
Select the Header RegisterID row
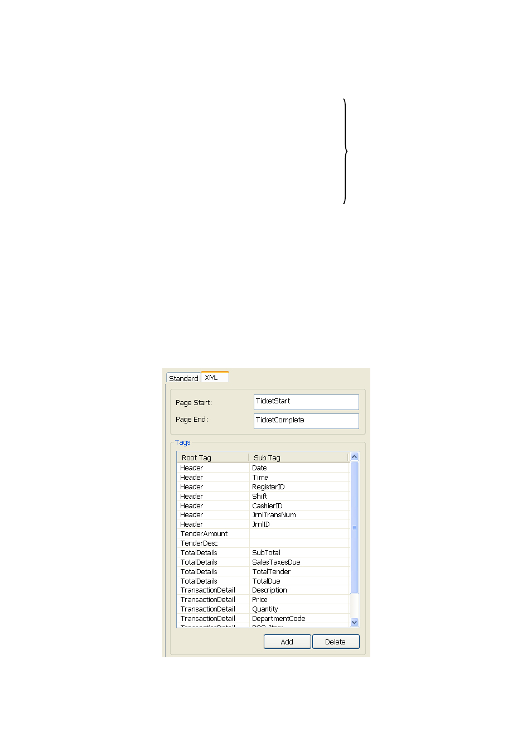point(263,487)
